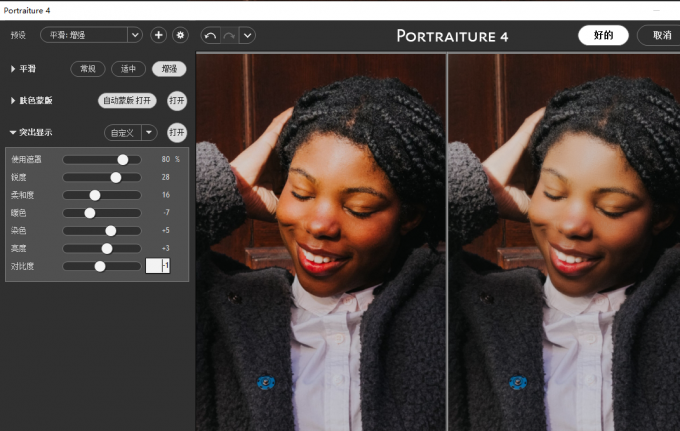Click the 对比度 value input field
The width and height of the screenshot is (680, 431).
click(x=158, y=266)
